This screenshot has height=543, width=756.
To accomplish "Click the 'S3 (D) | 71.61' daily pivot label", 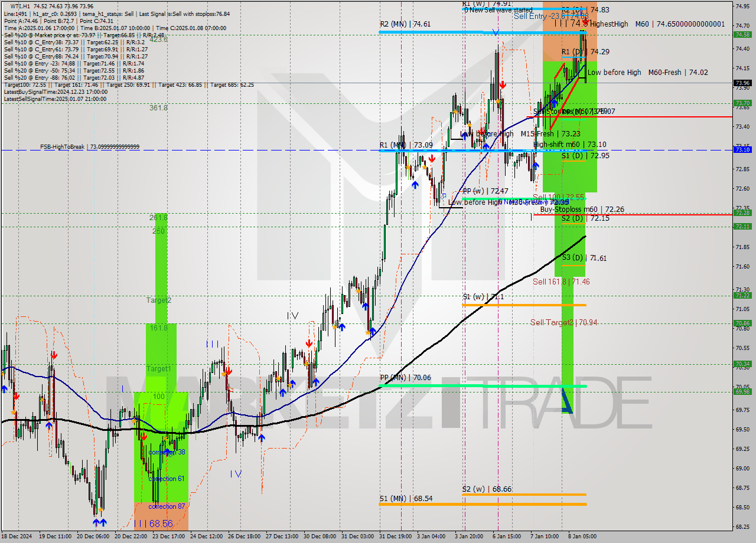I will [x=584, y=258].
